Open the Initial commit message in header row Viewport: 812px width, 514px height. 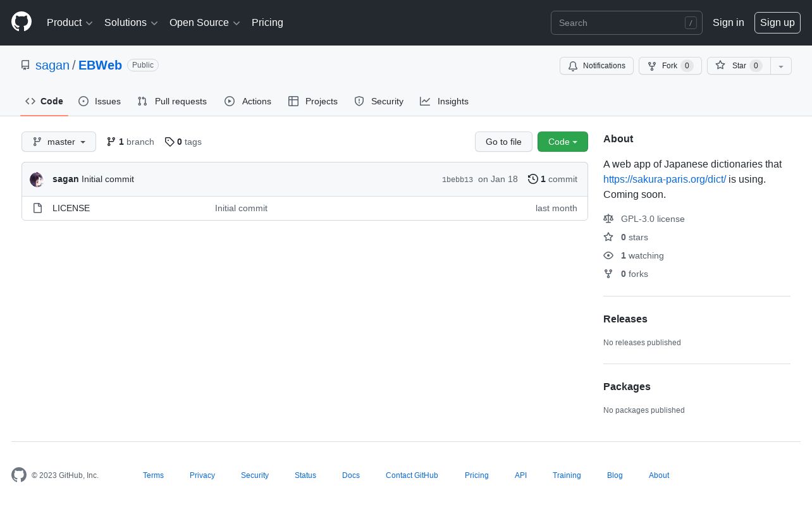[108, 179]
